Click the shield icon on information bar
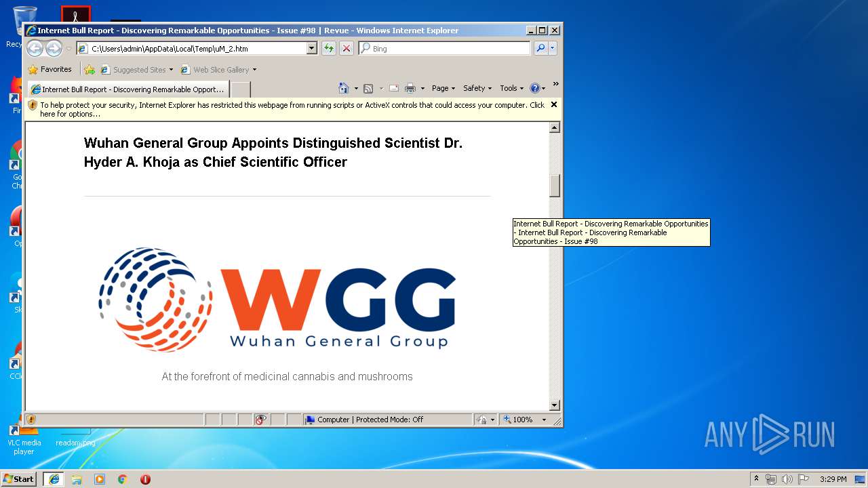 coord(33,105)
